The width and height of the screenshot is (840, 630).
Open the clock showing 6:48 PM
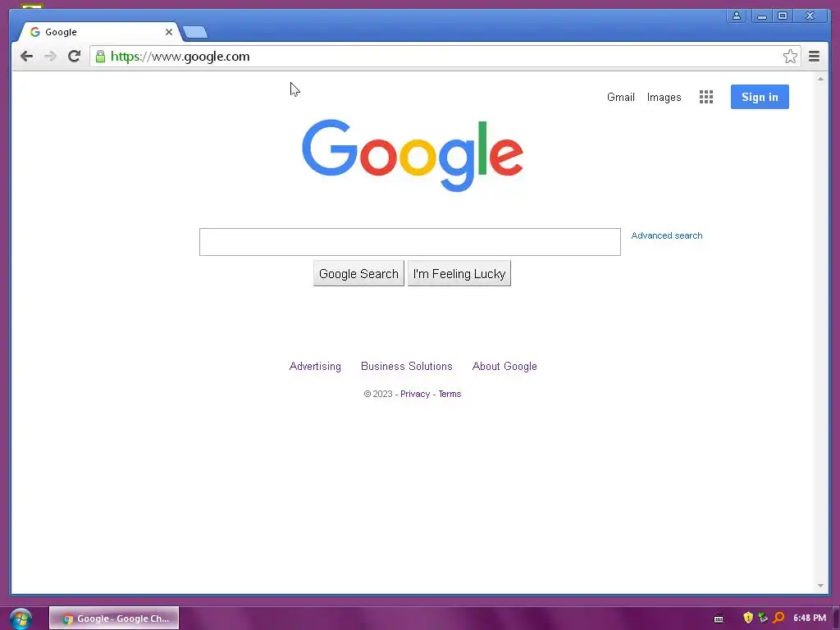(810, 619)
